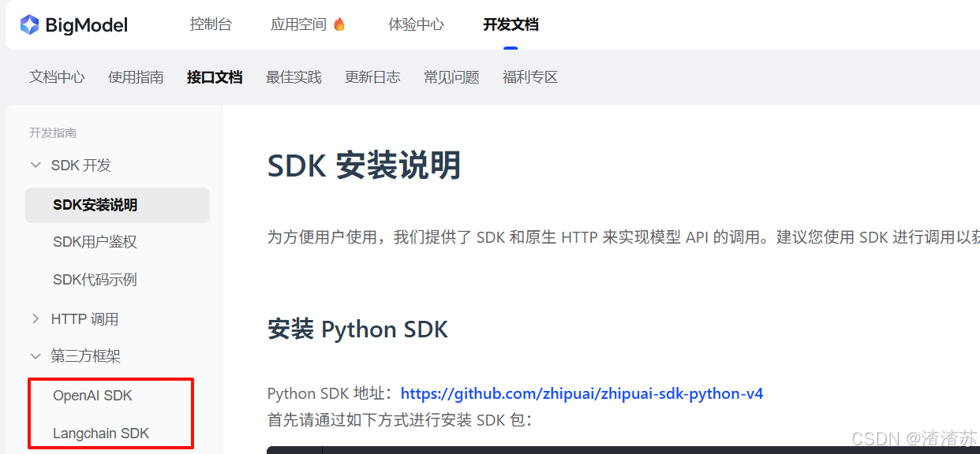Collapse the SDK 开发 chevron
Screen dimensions: 980x454
point(35,166)
